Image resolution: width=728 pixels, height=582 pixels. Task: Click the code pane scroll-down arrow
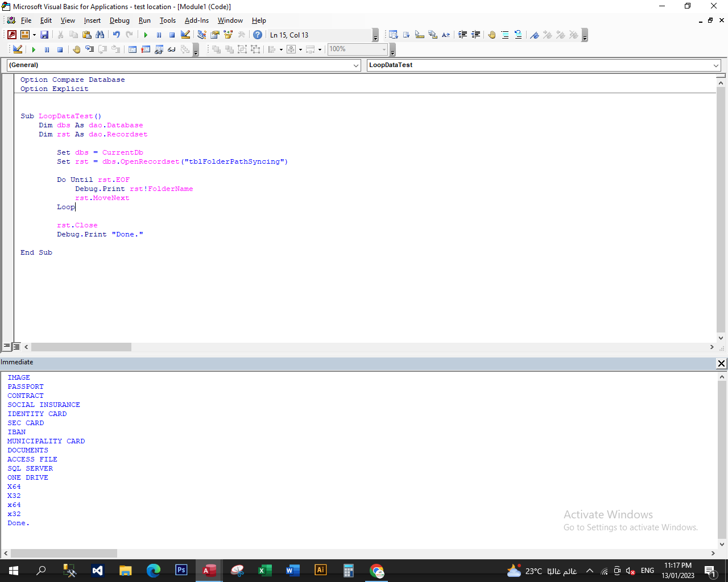(x=721, y=338)
